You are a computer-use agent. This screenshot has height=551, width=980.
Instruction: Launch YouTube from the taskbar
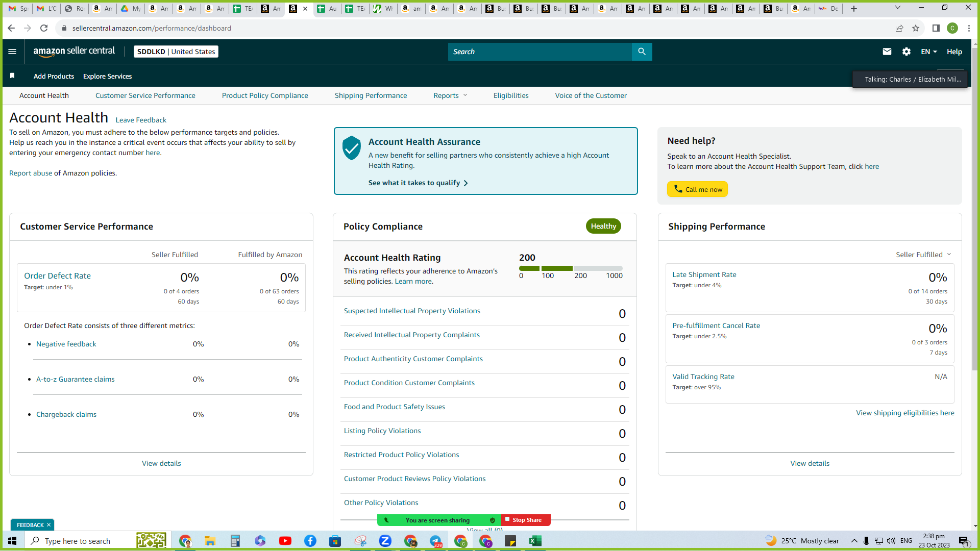pos(285,541)
